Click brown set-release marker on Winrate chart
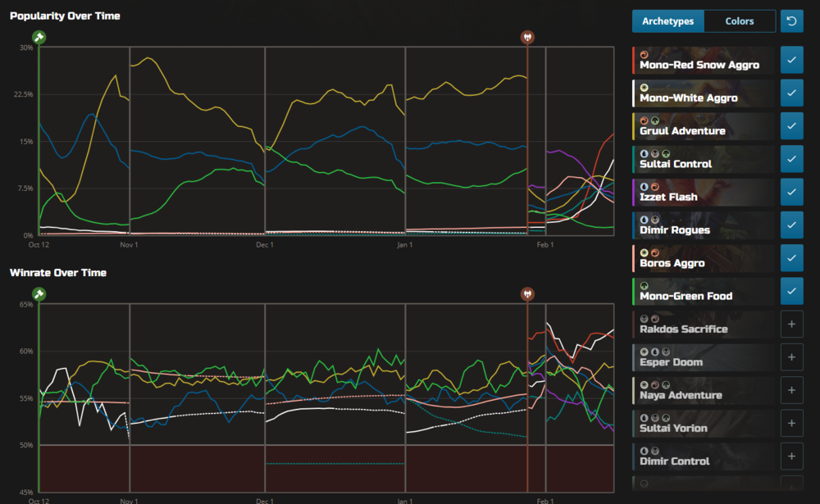The image size is (820, 504). pos(527,293)
